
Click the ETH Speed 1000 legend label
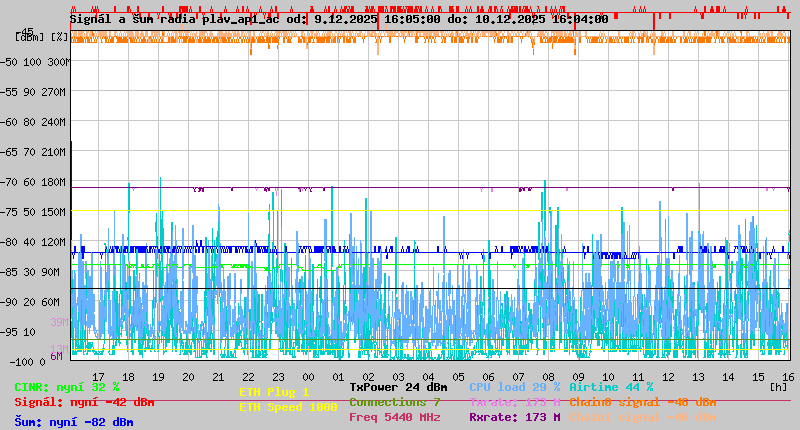point(288,407)
